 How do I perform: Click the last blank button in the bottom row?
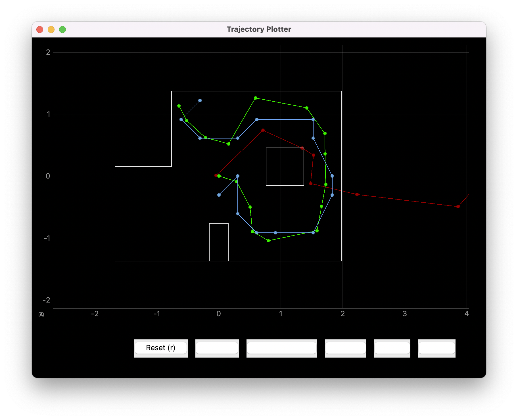[x=436, y=348]
